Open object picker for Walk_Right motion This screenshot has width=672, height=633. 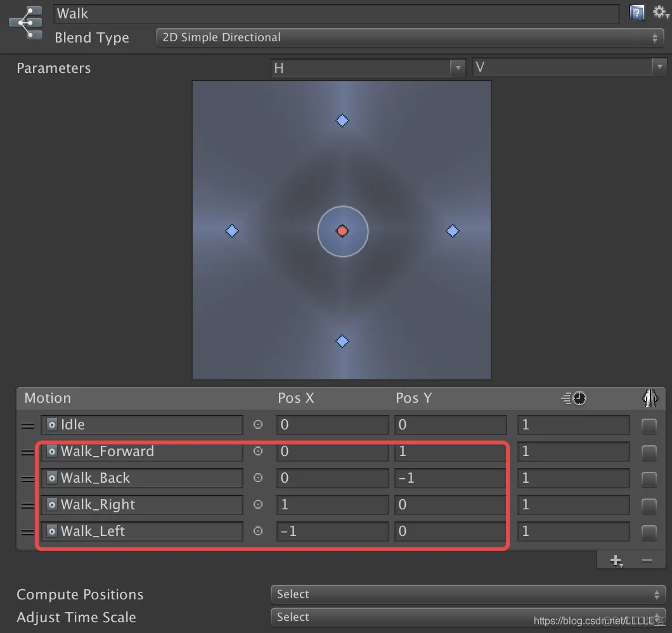258,504
